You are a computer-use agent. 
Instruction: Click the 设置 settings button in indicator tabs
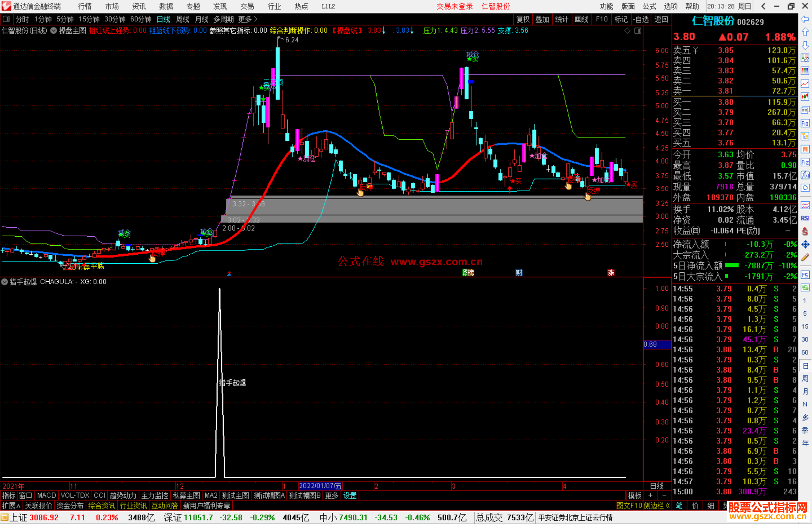coord(350,495)
